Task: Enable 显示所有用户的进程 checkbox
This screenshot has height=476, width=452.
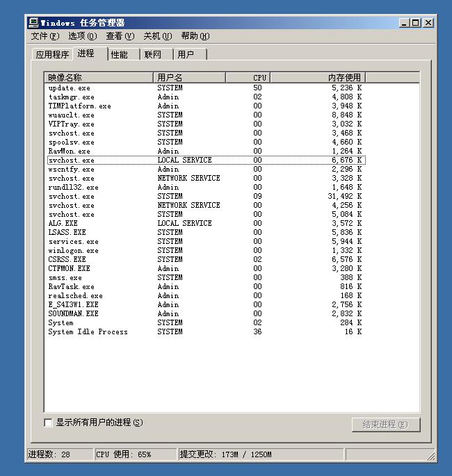Action: click(48, 422)
